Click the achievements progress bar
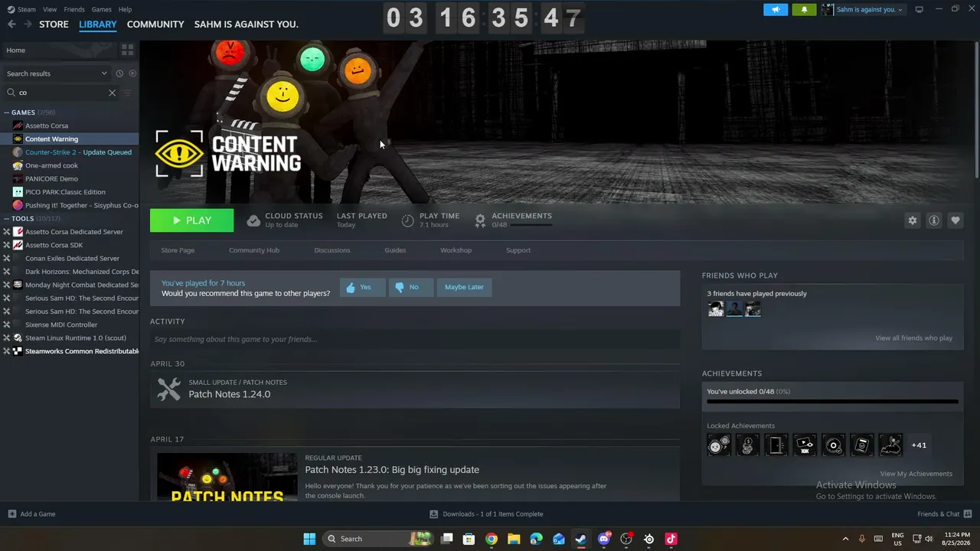Image resolution: width=980 pixels, height=551 pixels. [832, 401]
